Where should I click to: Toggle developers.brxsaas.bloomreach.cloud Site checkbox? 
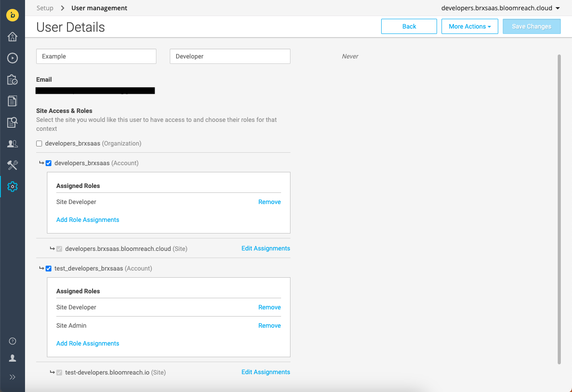(59, 249)
